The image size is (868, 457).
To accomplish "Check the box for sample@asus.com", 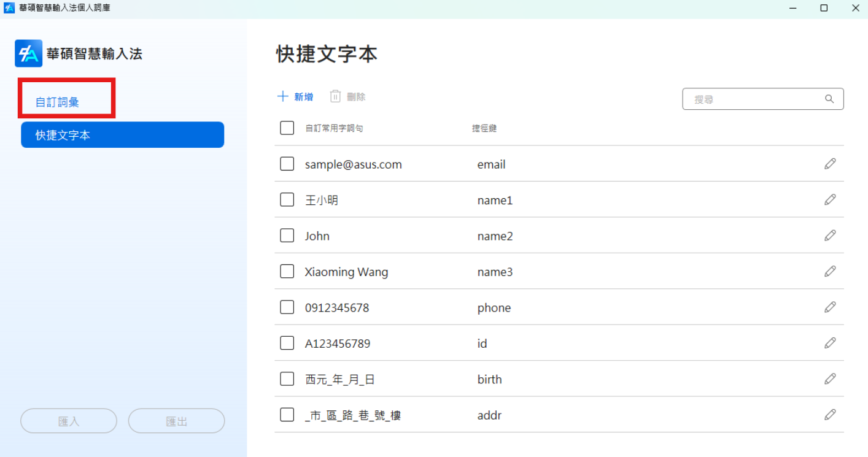I will point(287,164).
